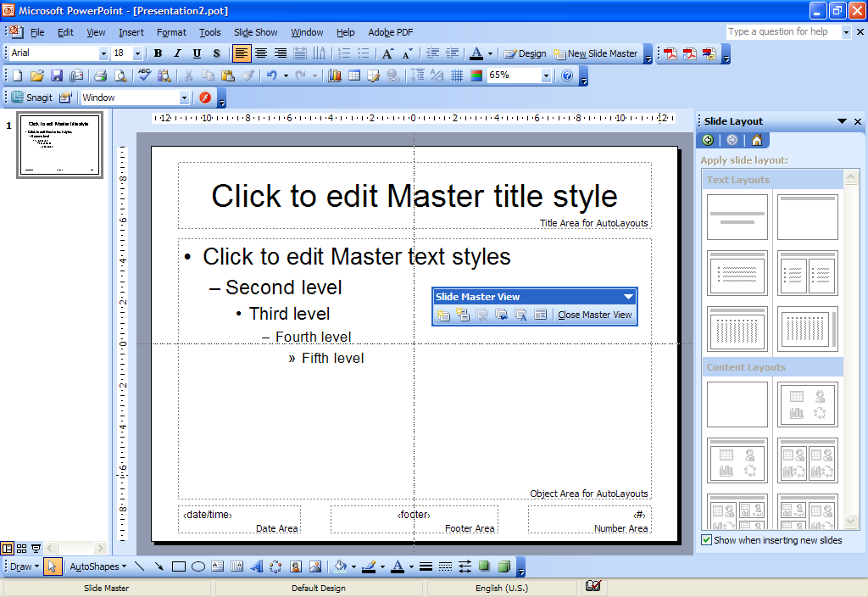This screenshot has width=868, height=597.
Task: Click Decrease Font Size button
Action: 408,53
